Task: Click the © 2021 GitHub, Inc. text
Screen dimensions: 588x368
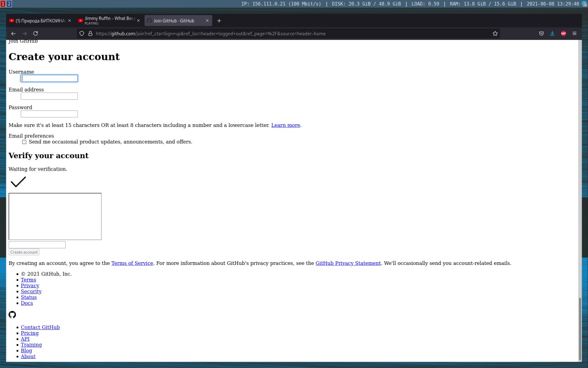Action: (x=46, y=274)
